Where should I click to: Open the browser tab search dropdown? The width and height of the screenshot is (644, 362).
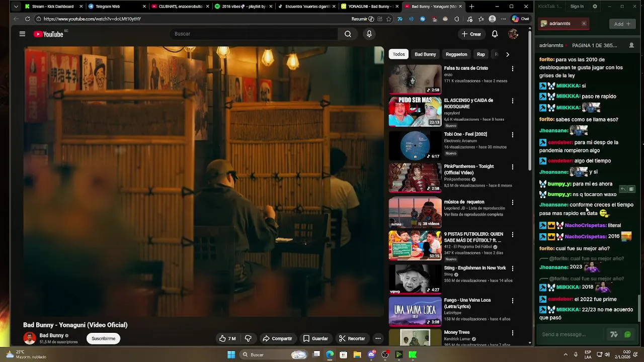click(16, 7)
